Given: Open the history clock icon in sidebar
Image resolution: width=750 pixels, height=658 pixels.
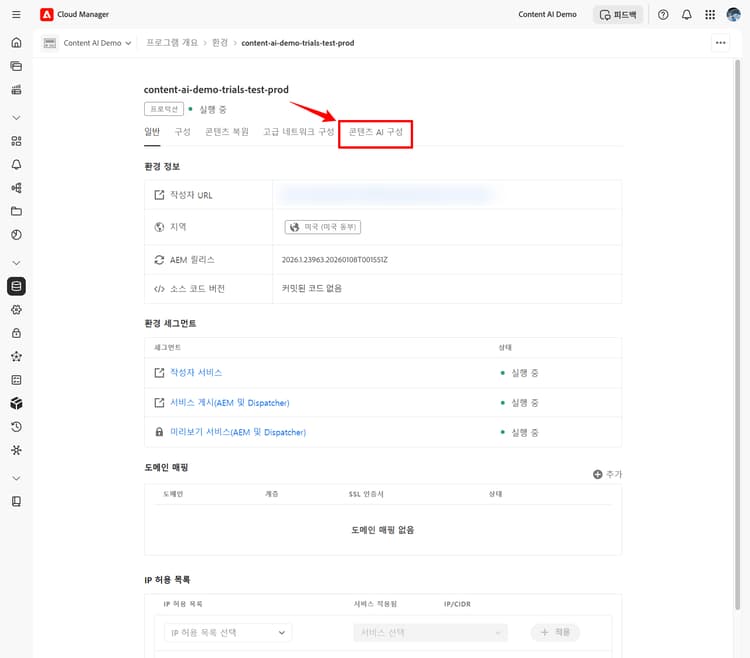Looking at the screenshot, I should tap(16, 427).
